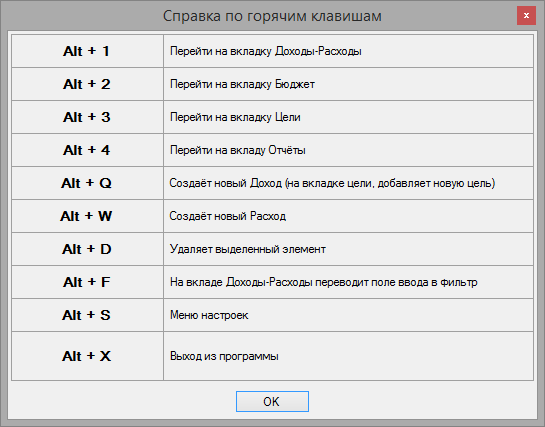Screen dimensions: 545x427
Task: Select the Alt + 3 shortcut cell
Action: (x=87, y=117)
